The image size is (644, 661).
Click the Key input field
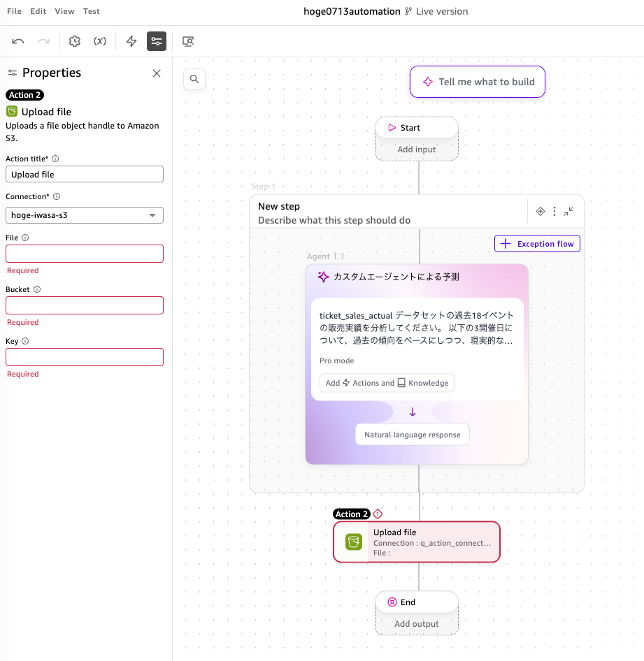85,357
